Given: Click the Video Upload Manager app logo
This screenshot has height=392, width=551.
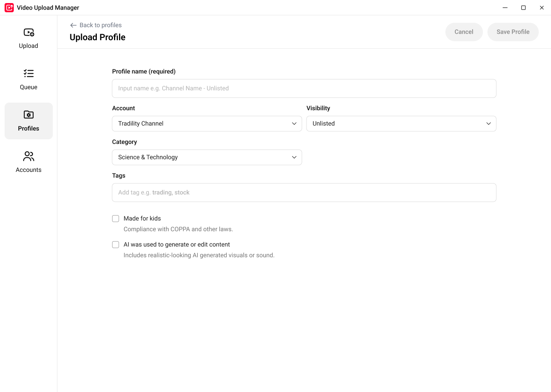Looking at the screenshot, I should click(x=9, y=8).
